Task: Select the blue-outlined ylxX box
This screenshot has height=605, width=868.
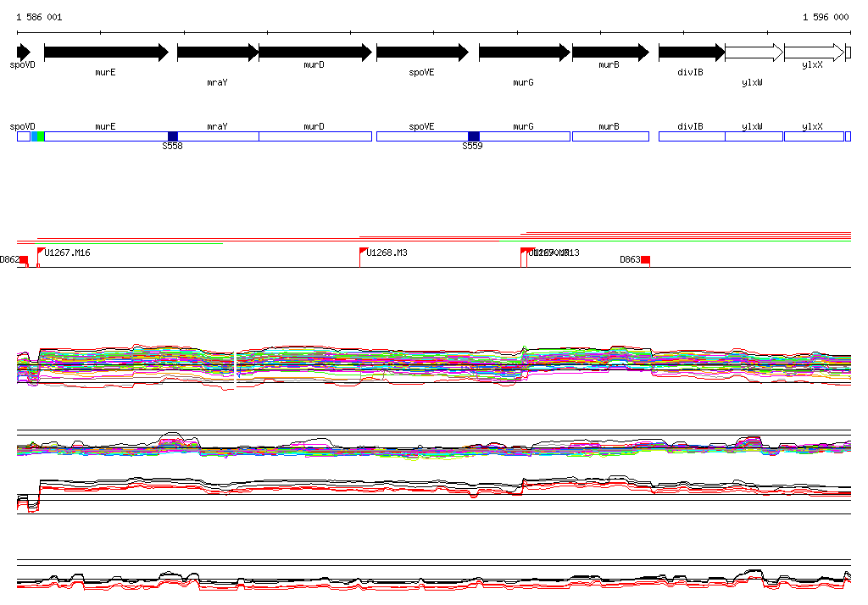Action: 815,136
